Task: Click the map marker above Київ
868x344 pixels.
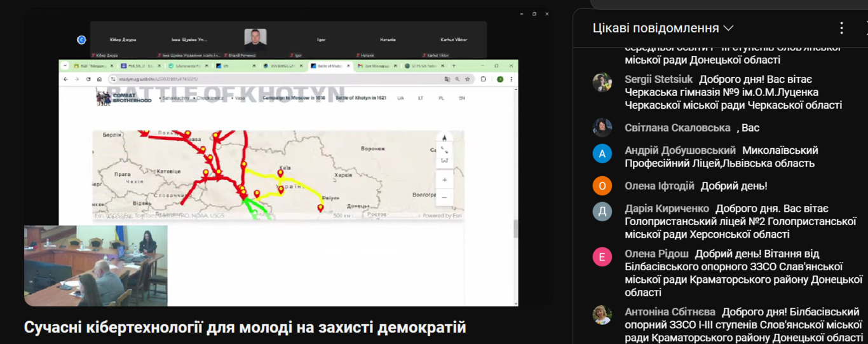Action: (x=280, y=172)
